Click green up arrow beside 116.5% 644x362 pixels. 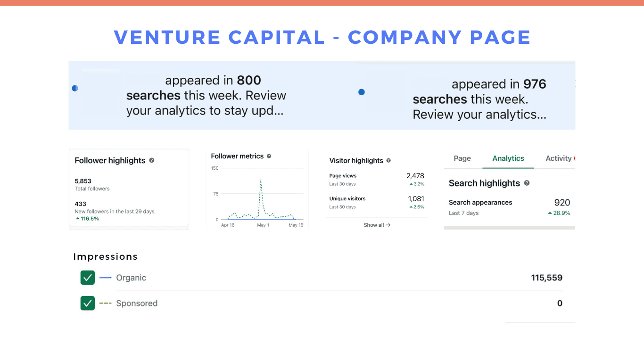tap(78, 219)
